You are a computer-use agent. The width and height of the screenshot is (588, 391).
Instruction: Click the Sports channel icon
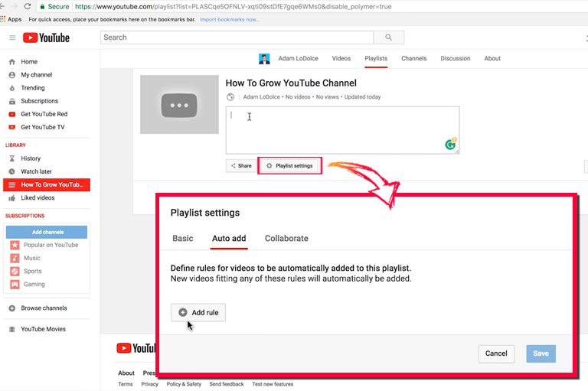pos(15,272)
